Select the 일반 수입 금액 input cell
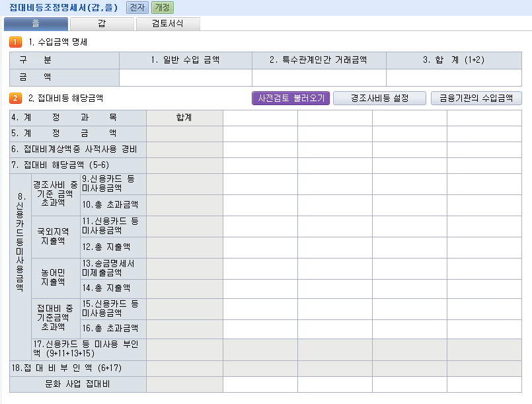532x404 pixels. [186, 77]
